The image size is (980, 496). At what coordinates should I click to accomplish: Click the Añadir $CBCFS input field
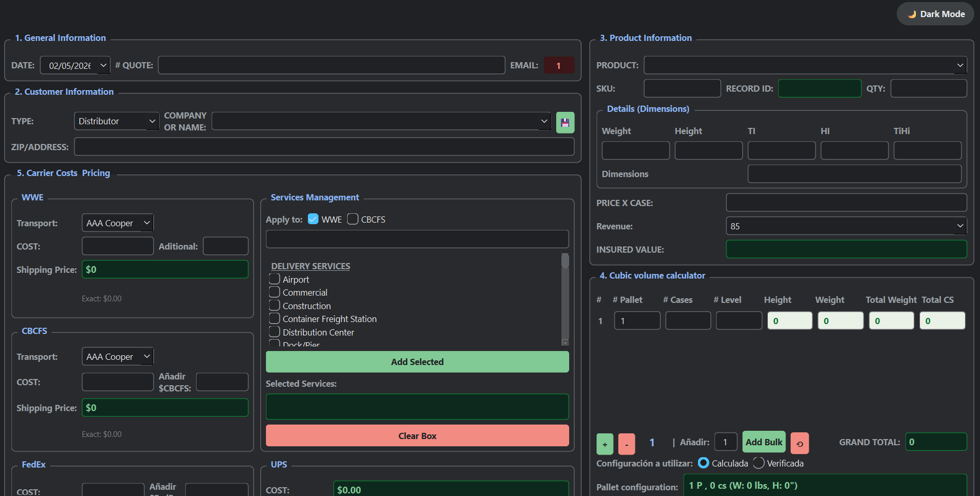click(222, 382)
